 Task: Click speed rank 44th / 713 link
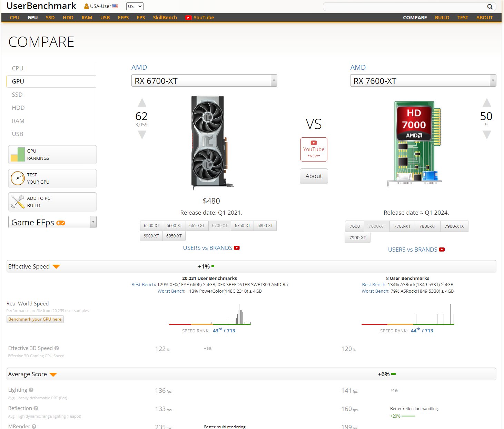[422, 330]
